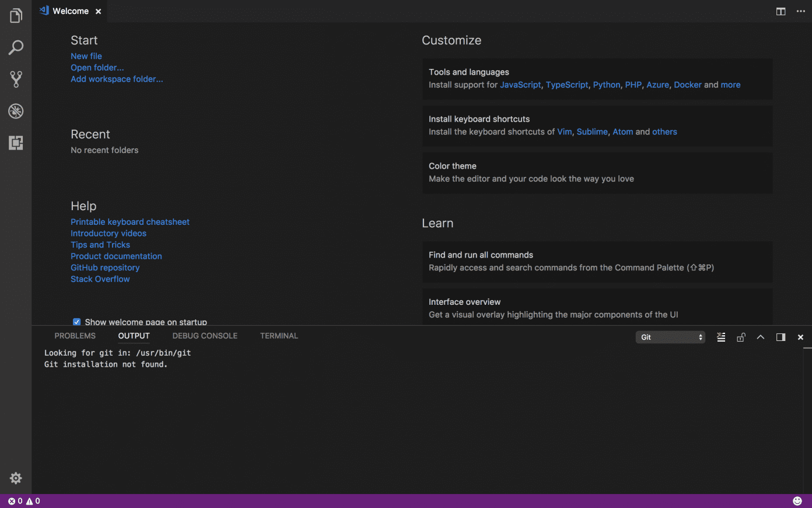Screen dimensions: 812x508
Task: Click the New file link
Action: pos(86,56)
